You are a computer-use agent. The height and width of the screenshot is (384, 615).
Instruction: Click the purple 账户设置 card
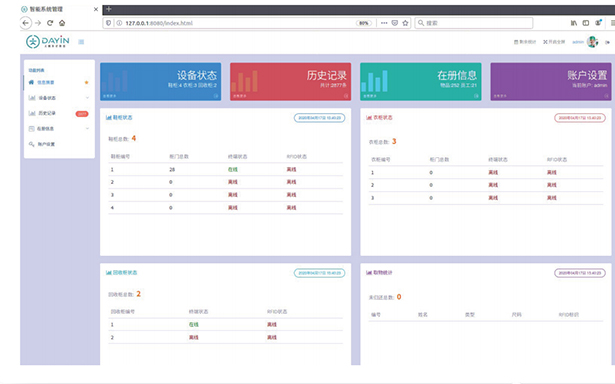551,82
